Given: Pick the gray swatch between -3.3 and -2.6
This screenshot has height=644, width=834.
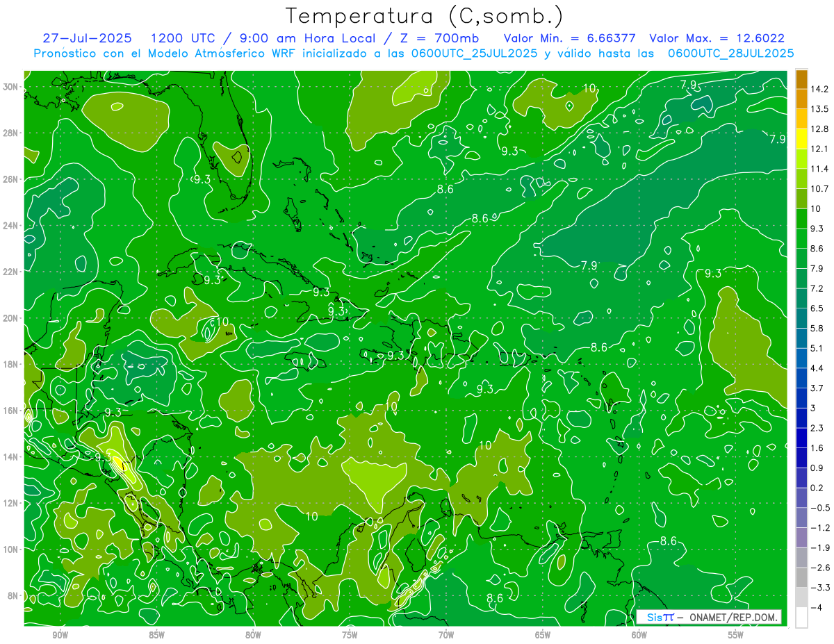Looking at the screenshot, I should click(x=801, y=577).
